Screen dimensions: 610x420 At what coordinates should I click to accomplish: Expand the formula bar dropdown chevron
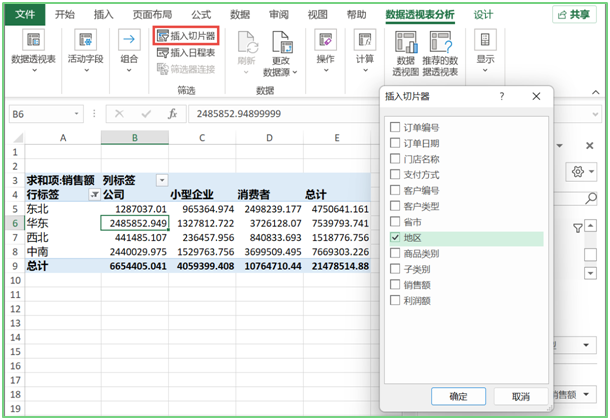[x=595, y=114]
